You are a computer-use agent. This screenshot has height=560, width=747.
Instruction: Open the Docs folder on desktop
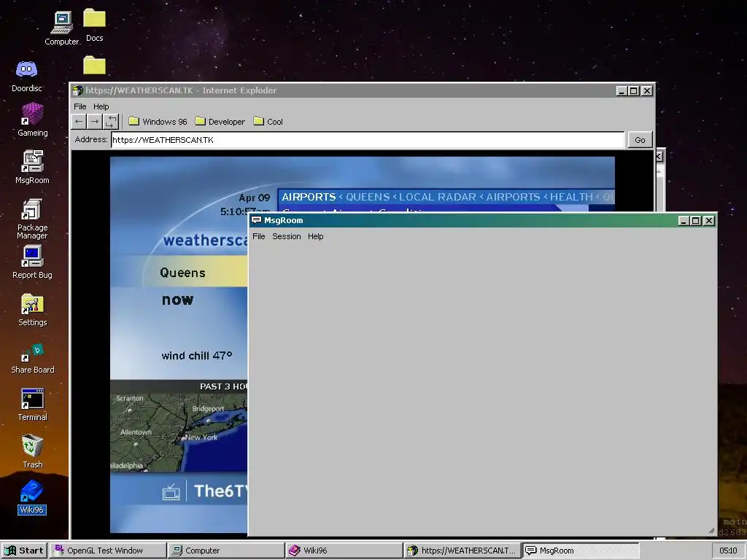(x=94, y=26)
